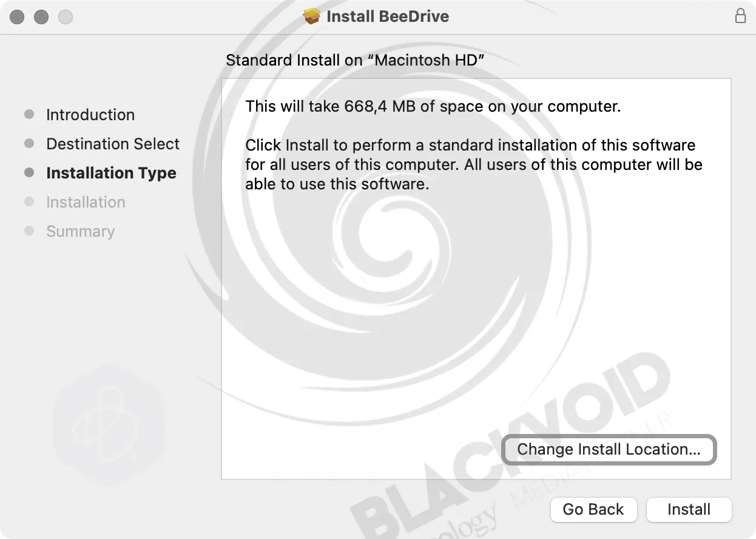Minimize the installer with yellow button
756x539 pixels.
[x=41, y=16]
